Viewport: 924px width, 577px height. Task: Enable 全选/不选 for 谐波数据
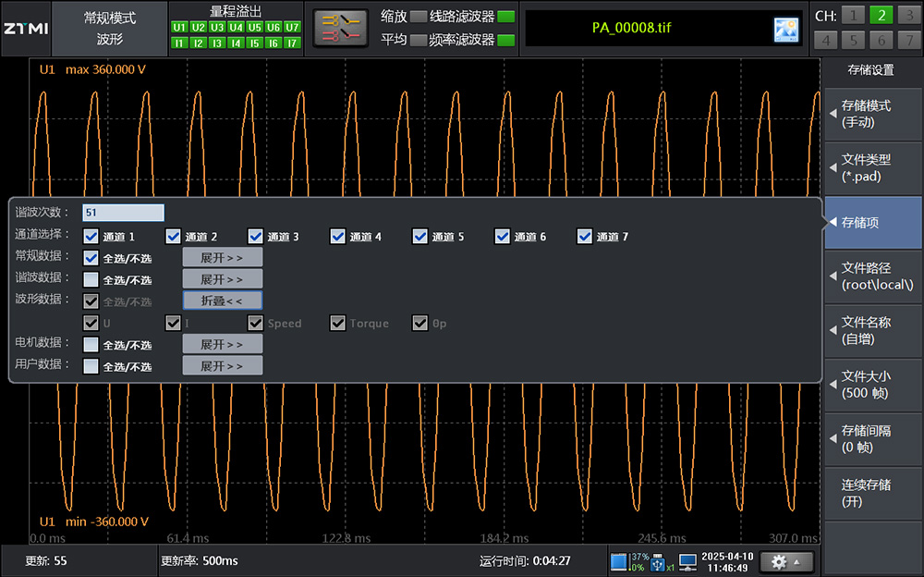91,279
